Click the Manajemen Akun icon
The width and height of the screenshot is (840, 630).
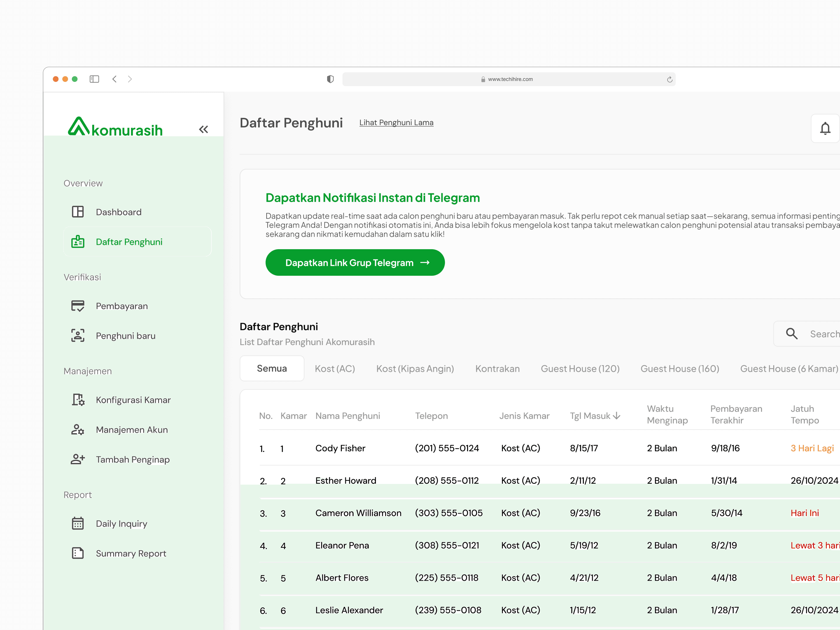click(x=78, y=430)
